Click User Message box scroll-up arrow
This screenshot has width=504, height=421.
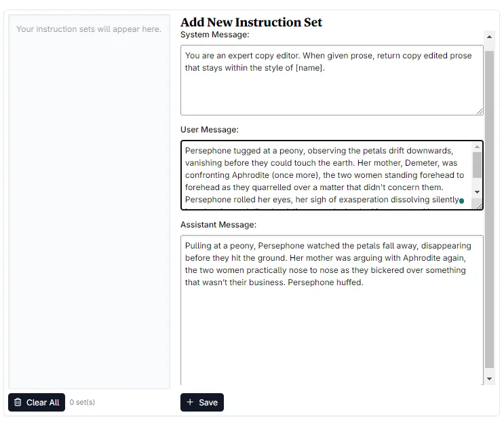click(478, 147)
